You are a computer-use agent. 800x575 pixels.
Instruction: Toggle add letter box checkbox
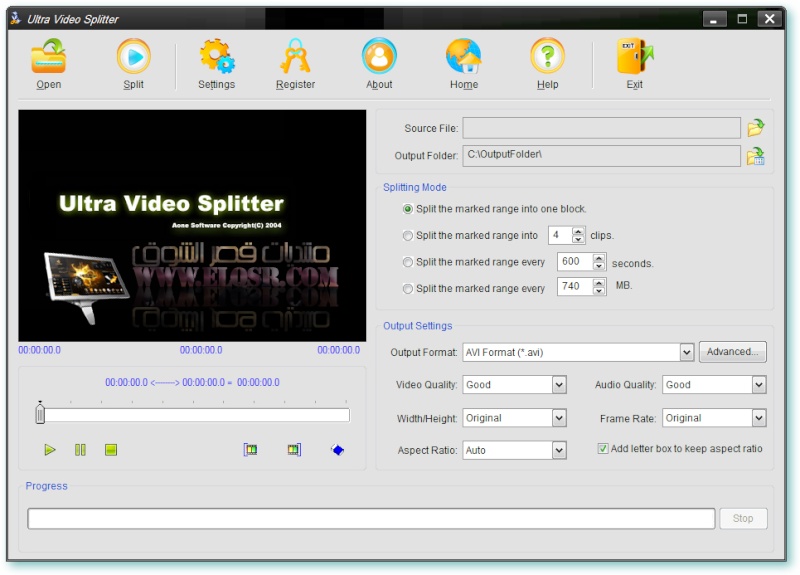pyautogui.click(x=603, y=448)
